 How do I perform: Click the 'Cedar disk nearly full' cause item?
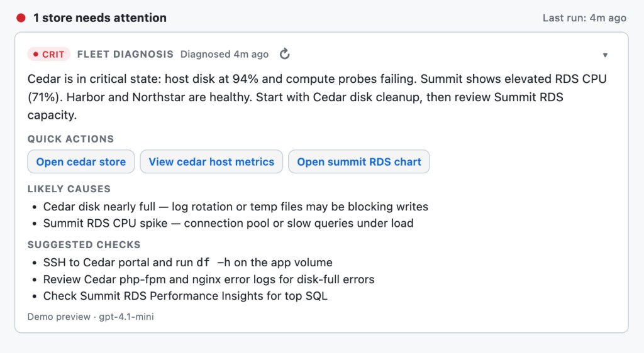(x=236, y=207)
